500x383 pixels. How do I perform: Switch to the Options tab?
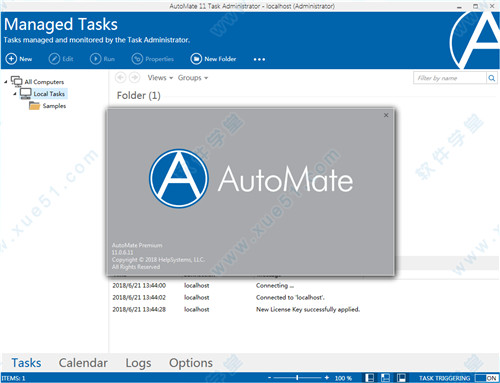coord(191,363)
